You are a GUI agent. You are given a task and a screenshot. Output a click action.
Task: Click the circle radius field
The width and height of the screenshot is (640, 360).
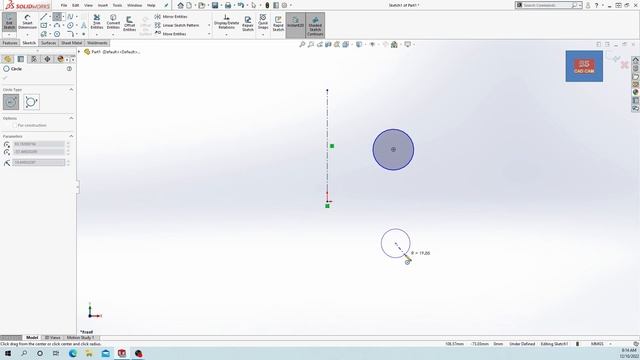click(x=39, y=162)
